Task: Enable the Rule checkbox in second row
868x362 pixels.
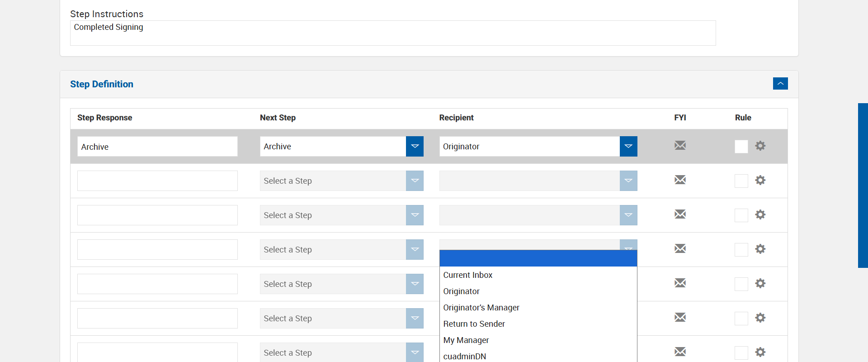Action: (x=741, y=181)
